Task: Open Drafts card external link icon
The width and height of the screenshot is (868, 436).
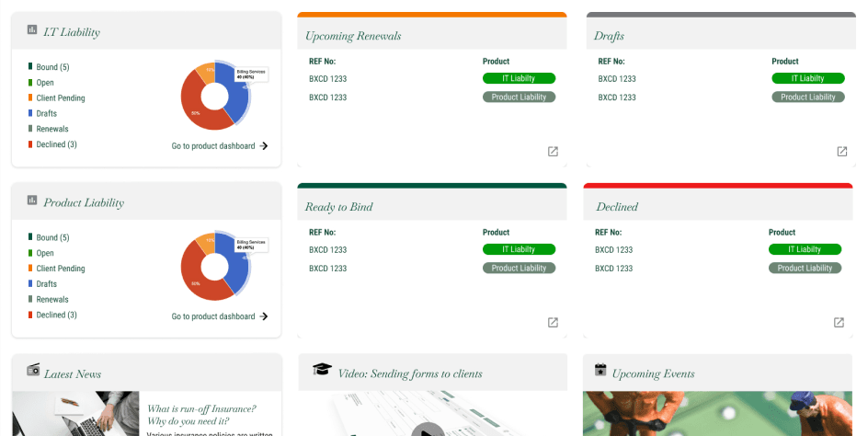Action: tap(841, 152)
